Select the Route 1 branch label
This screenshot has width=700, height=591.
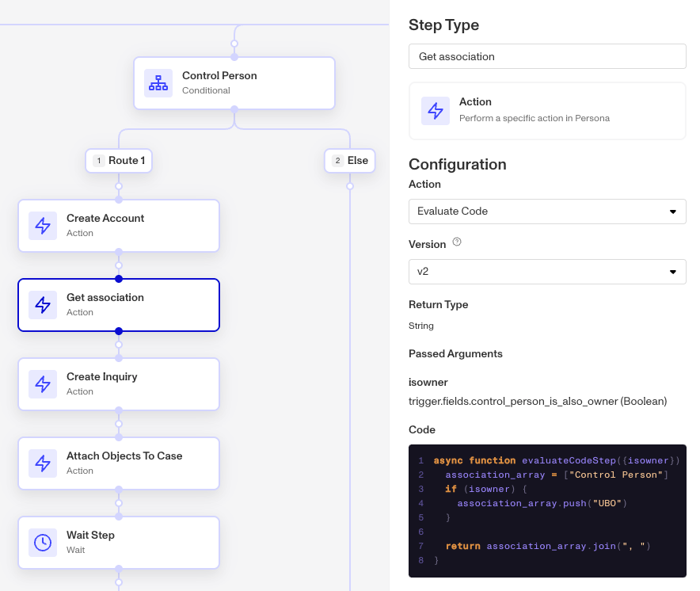119,160
